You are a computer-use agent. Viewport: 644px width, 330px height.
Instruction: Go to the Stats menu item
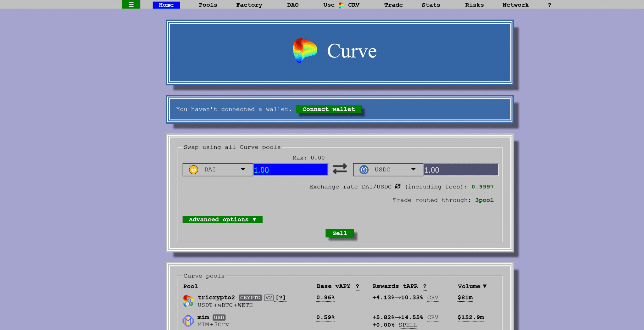[x=431, y=5]
